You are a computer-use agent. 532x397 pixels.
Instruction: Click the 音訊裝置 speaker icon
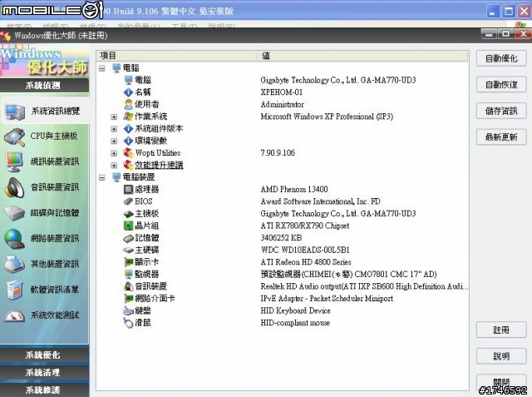[128, 286]
